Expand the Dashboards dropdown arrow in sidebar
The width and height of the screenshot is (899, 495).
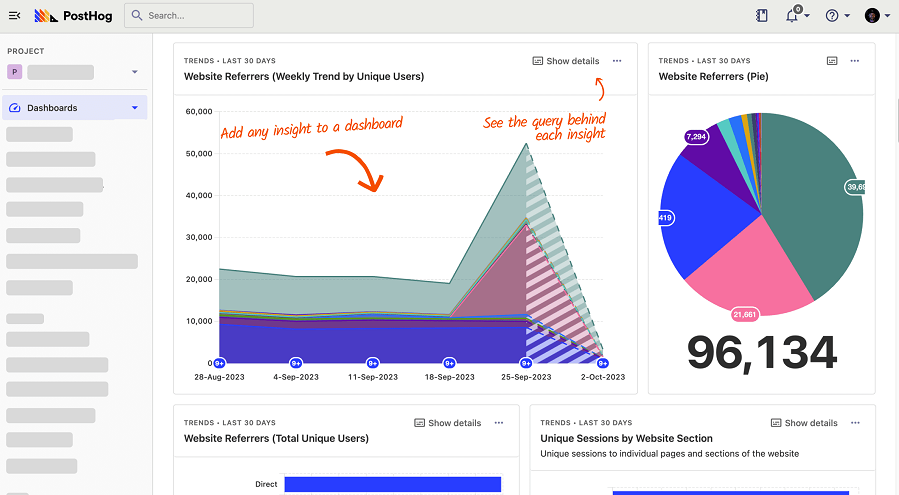click(x=135, y=108)
